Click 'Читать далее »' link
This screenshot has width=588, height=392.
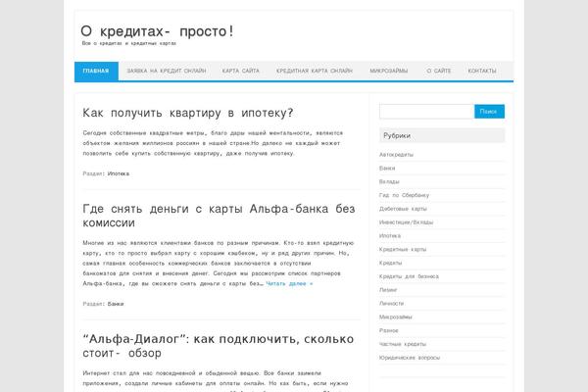click(x=289, y=283)
